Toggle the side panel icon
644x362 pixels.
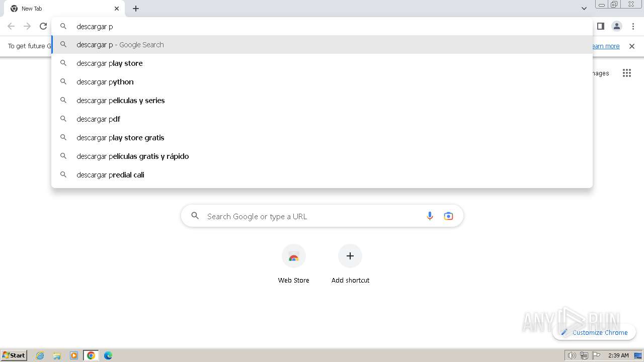[600, 26]
